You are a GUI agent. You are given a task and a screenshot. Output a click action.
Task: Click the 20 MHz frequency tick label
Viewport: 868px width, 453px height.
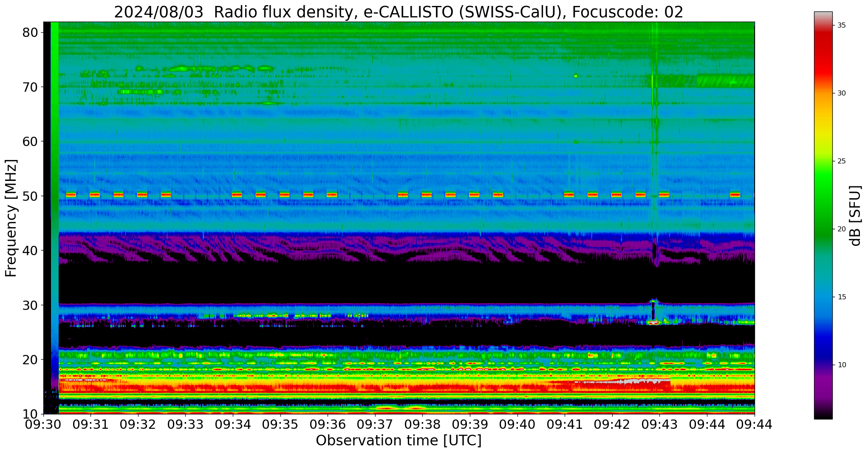31,360
